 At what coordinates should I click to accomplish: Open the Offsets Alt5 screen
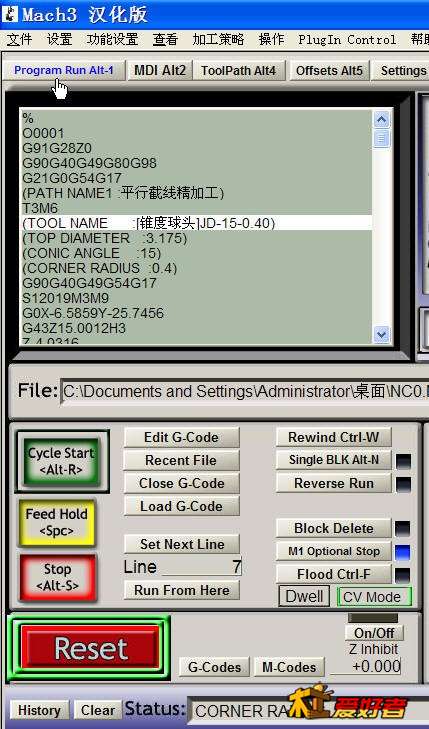329,71
